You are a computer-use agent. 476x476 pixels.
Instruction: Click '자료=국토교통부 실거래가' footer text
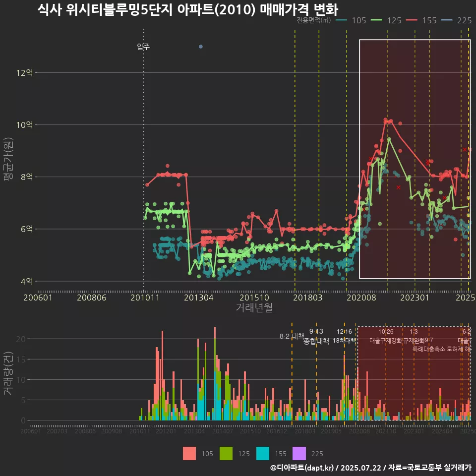tap(430, 468)
